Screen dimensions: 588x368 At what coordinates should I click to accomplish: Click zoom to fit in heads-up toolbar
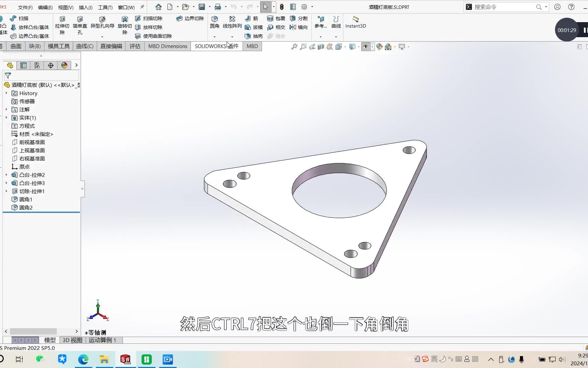point(294,47)
